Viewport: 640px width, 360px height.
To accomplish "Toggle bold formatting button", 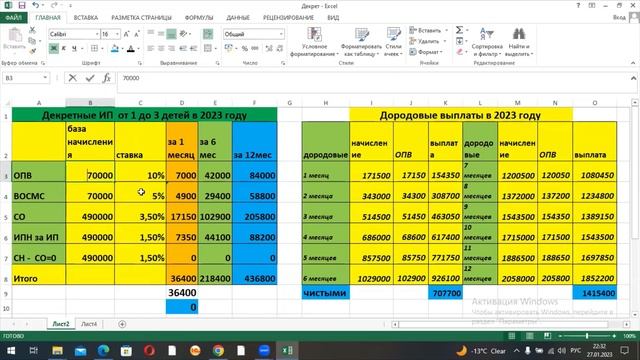I will [53, 49].
